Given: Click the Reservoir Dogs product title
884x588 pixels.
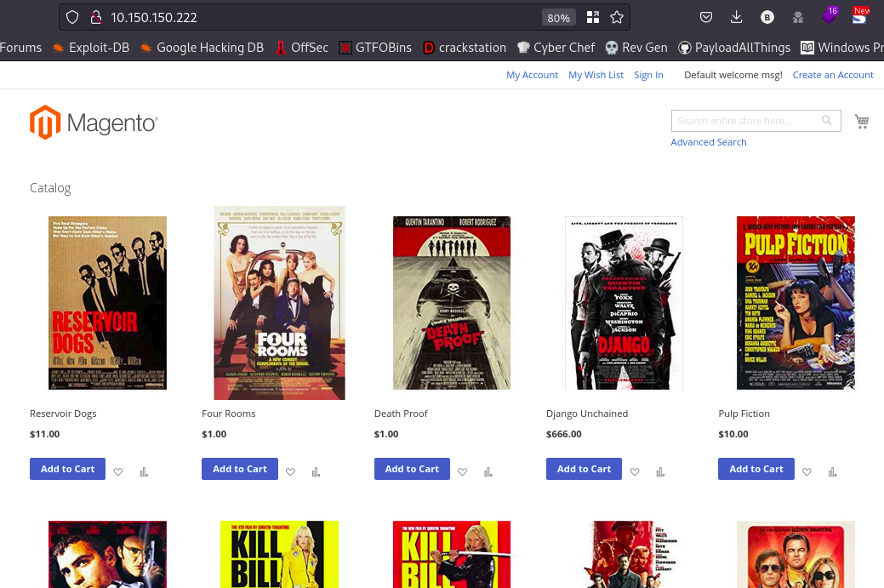Looking at the screenshot, I should (x=63, y=414).
